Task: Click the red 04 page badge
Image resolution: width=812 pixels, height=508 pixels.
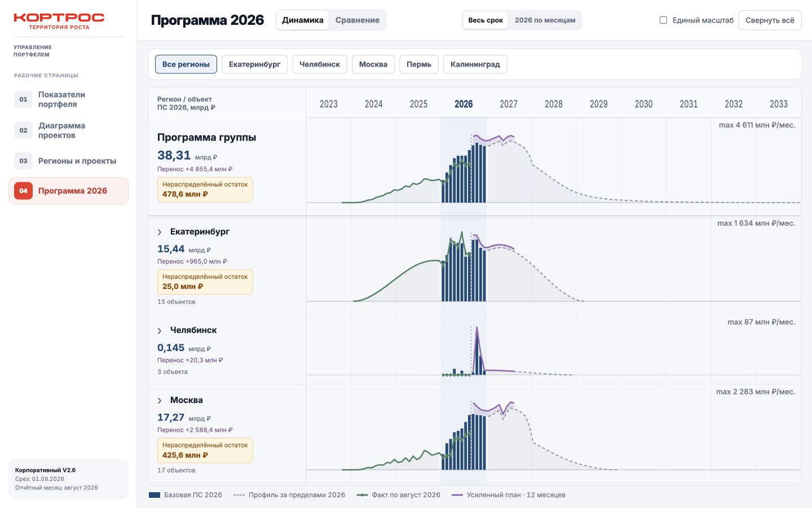Action: coord(23,191)
